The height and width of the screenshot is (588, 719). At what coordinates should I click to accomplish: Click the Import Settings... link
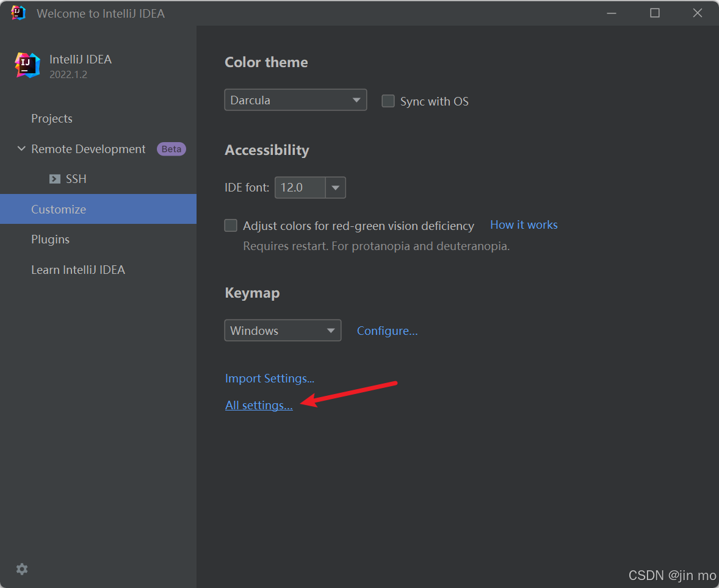pyautogui.click(x=270, y=378)
